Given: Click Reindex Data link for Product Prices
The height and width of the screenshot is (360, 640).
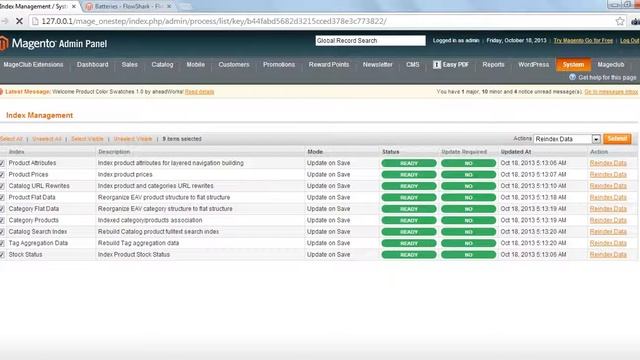Looking at the screenshot, I should (x=608, y=174).
